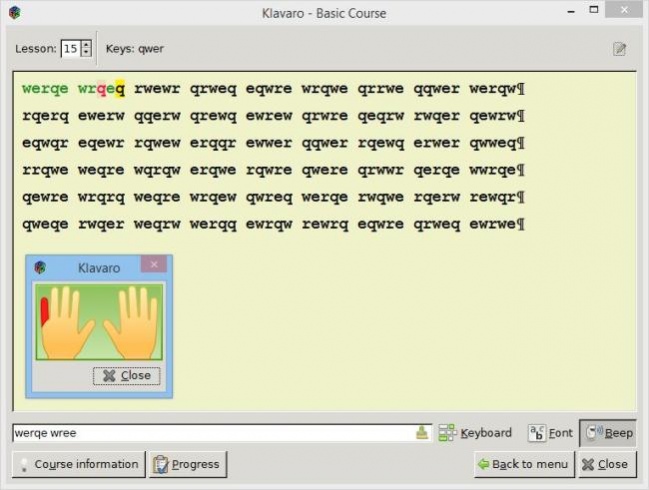This screenshot has width=649, height=490.
Task: Click the word 'erqqr' in third line
Action: (213, 143)
